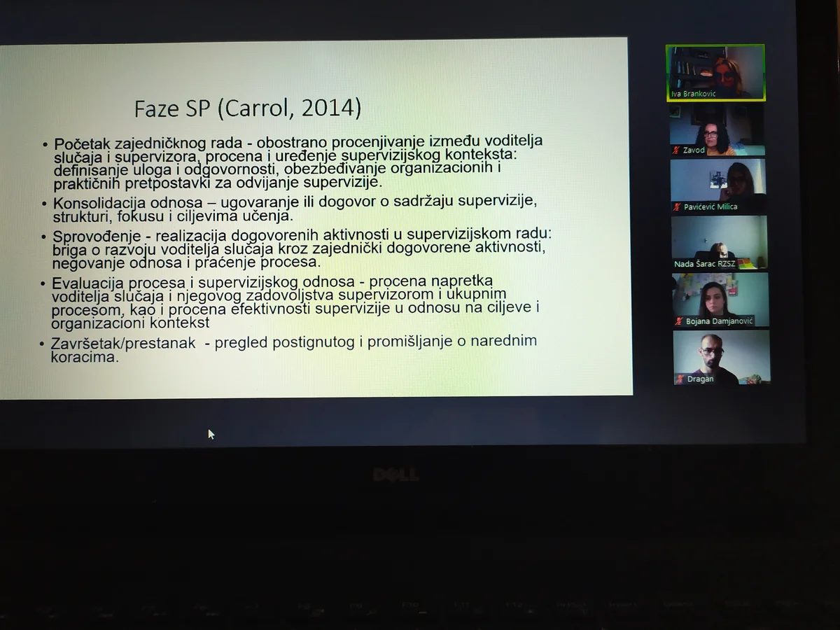
Task: Click the muted mic icon next to Dragan
Action: (x=680, y=379)
